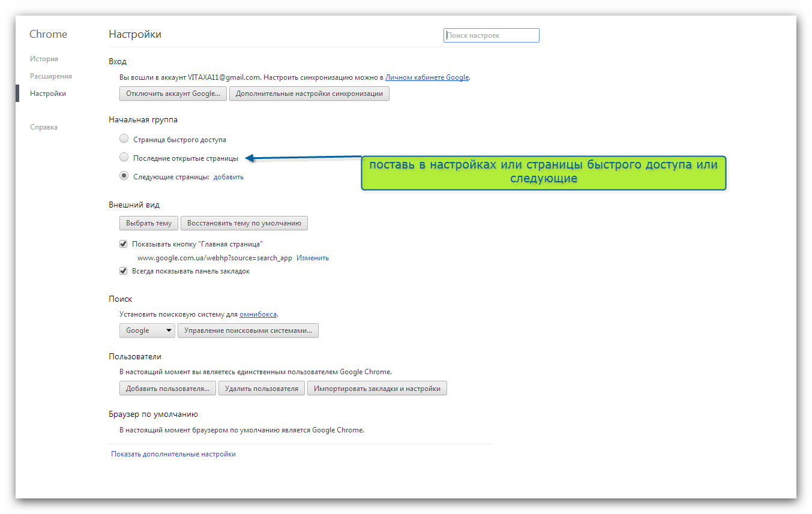The image size is (812, 514).
Task: Click "Импортировать закладки и настройки"
Action: pos(377,389)
